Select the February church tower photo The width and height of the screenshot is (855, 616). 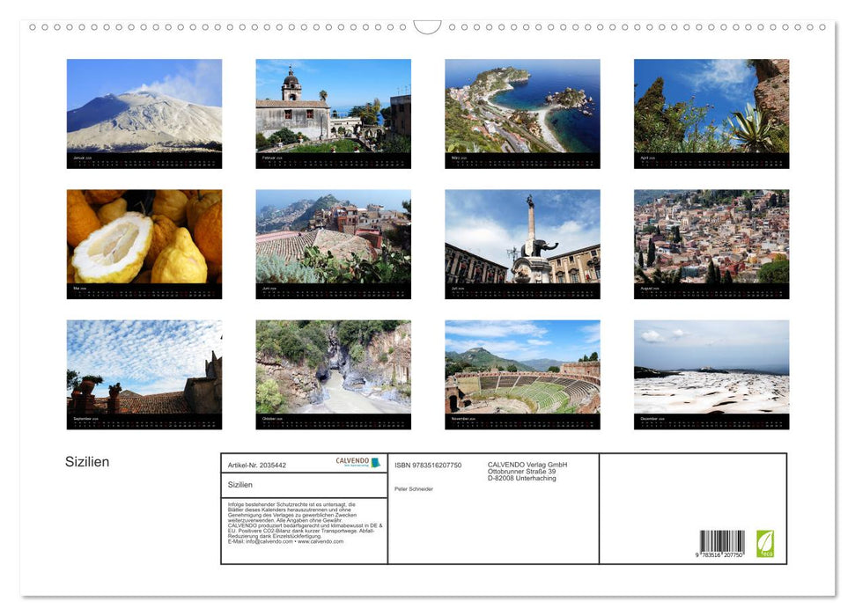pos(333,106)
